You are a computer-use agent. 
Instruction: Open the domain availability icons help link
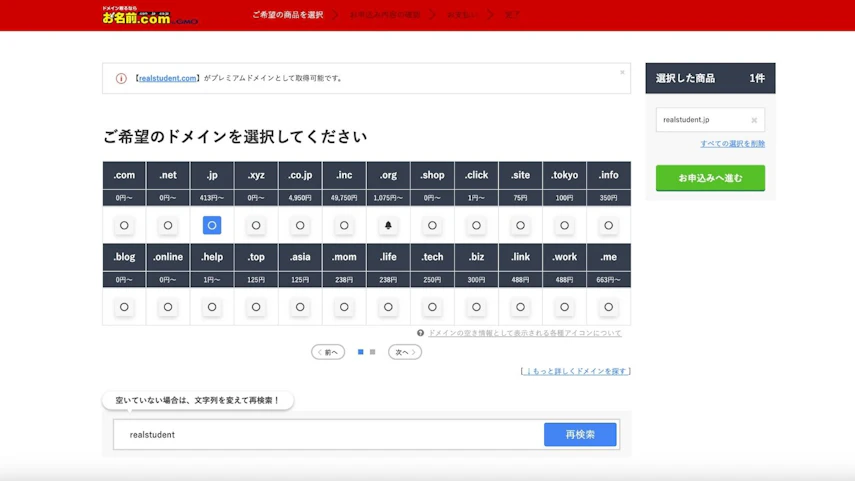(x=525, y=333)
